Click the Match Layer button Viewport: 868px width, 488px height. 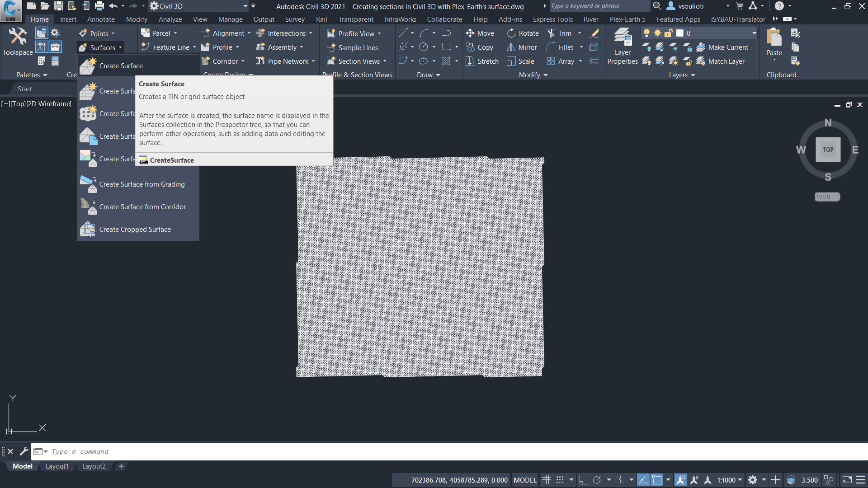pyautogui.click(x=721, y=61)
